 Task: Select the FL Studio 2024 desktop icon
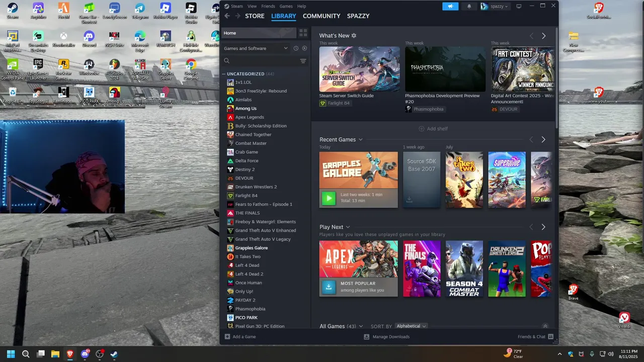tap(115, 70)
